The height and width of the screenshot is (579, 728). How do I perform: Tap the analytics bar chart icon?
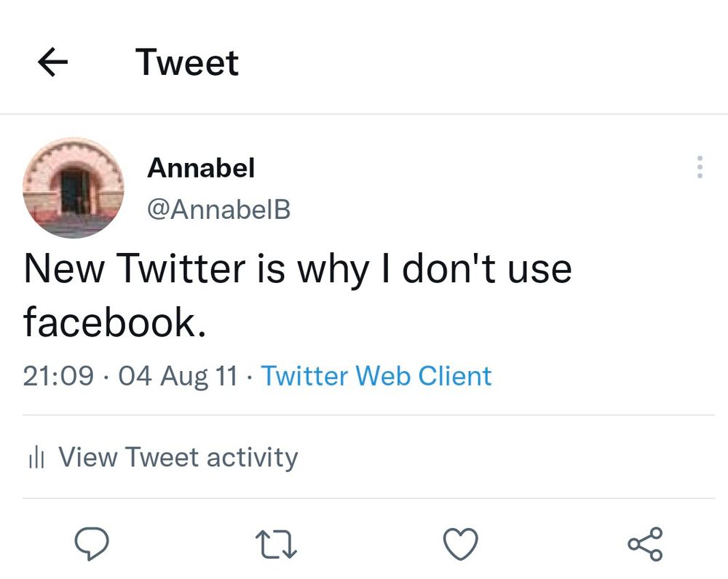pos(35,457)
